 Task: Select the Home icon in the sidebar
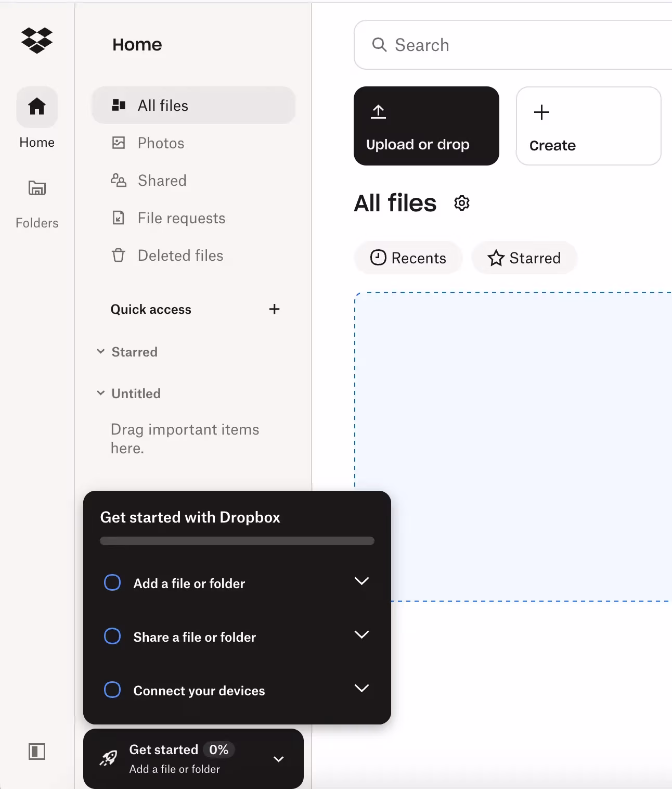36,107
